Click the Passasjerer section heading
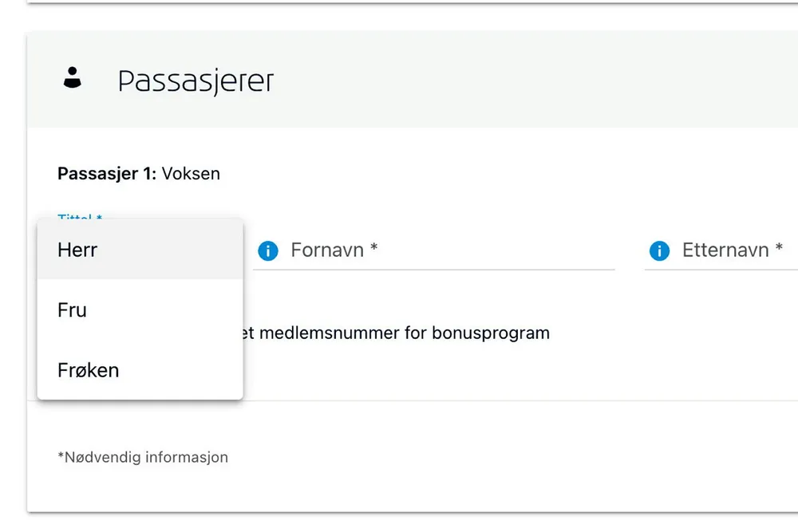798x532 pixels. coord(196,81)
